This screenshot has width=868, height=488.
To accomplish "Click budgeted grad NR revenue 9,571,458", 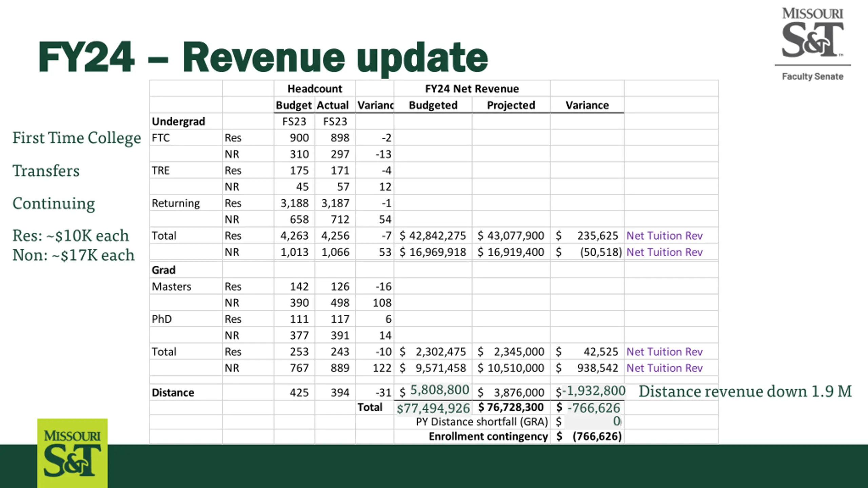I will tap(441, 368).
